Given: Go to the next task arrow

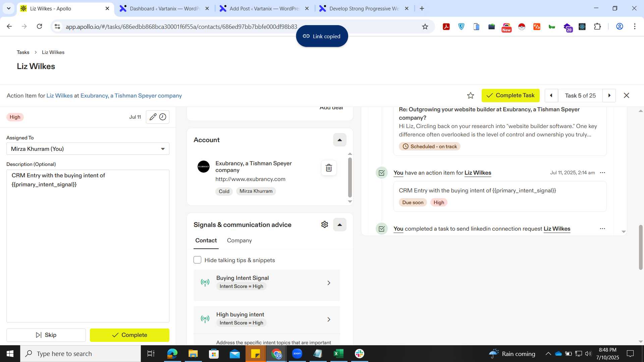Looking at the screenshot, I should coord(609,96).
